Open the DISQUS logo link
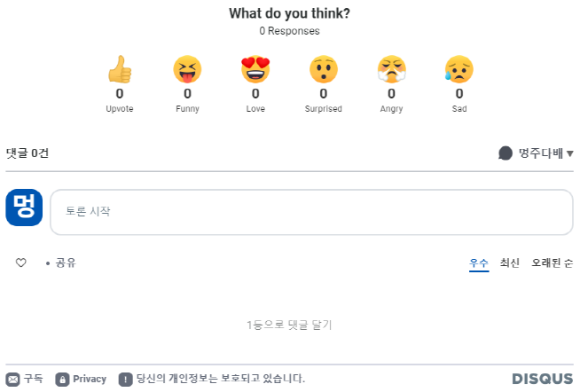The height and width of the screenshot is (392, 580). click(x=543, y=379)
